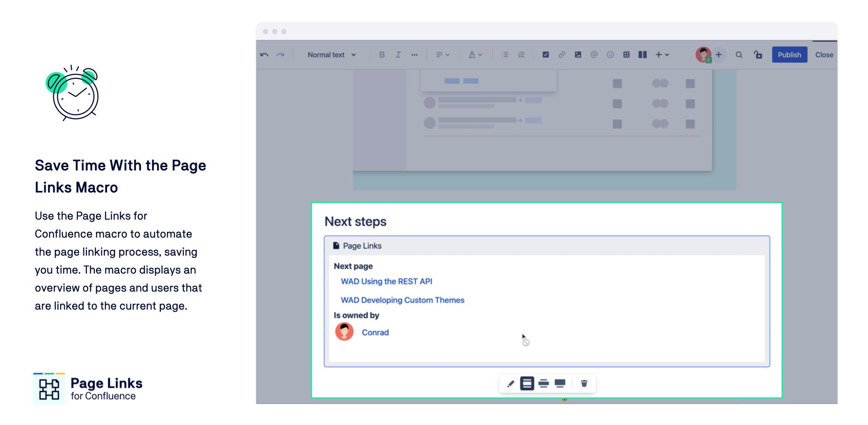The image size is (868, 425).
Task: Click Conrad's avatar picture
Action: [x=344, y=331]
